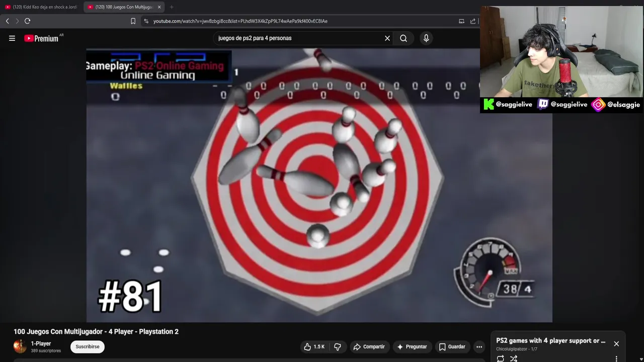Close the 100 Juegos Con Multijugador tab
The height and width of the screenshot is (362, 644).
pyautogui.click(x=159, y=7)
